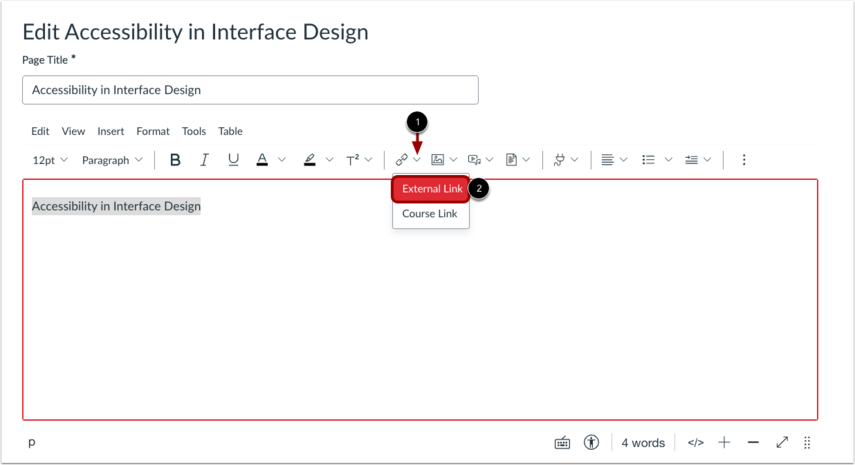Click the media record/upload icon
The height and width of the screenshot is (465, 855).
[474, 160]
